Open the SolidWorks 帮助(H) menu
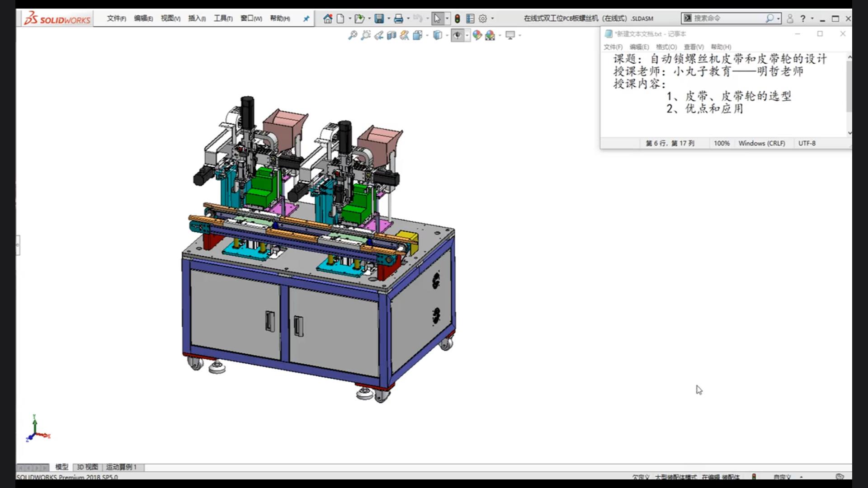This screenshot has height=488, width=868. pos(280,19)
